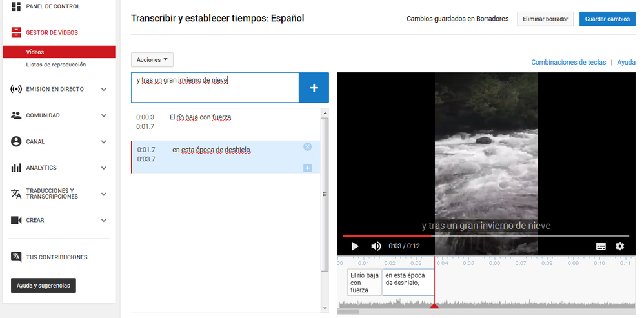Delete the 'en esta época de deshielo' caption
644x318 pixels.
(307, 146)
